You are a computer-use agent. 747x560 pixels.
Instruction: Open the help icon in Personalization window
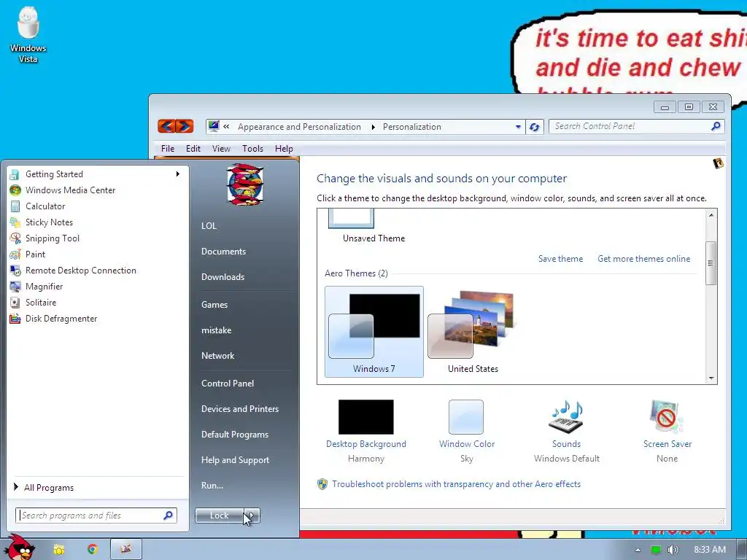coord(718,164)
